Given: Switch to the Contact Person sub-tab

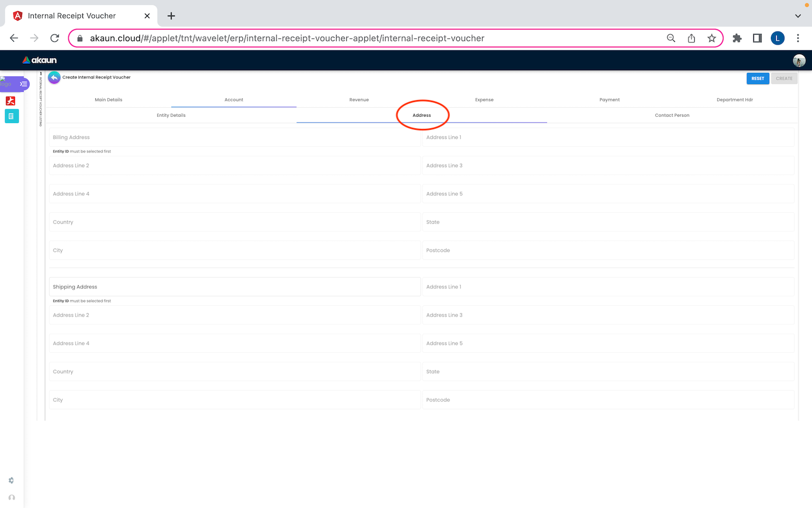Looking at the screenshot, I should (x=672, y=115).
